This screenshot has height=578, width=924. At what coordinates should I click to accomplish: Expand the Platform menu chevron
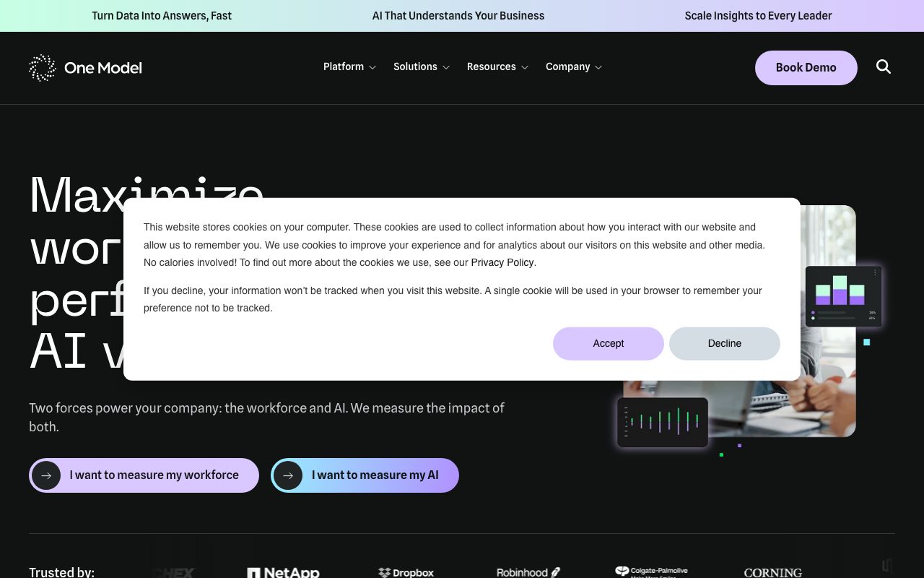click(x=372, y=67)
